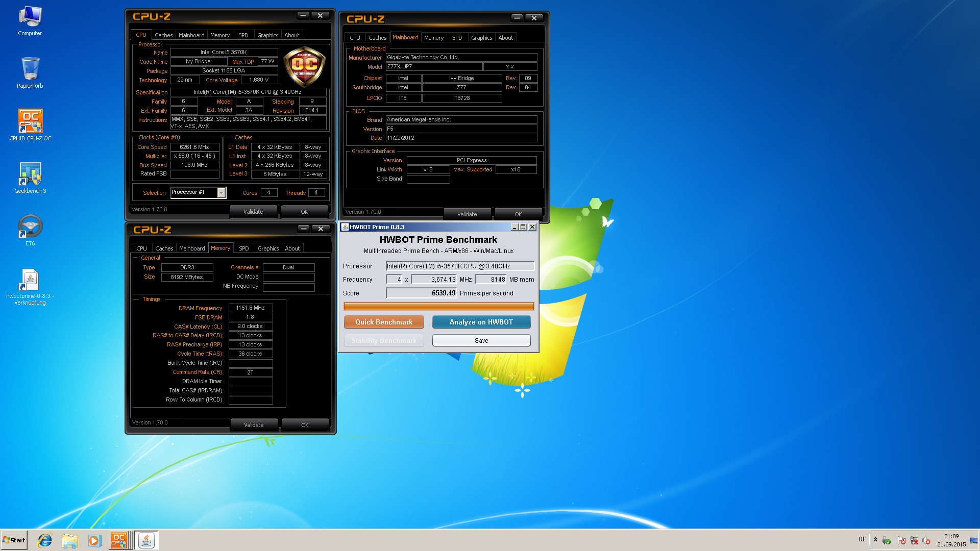Run the Quick Benchmark in HWBOT Prime
Image resolution: width=980 pixels, height=551 pixels.
tap(384, 322)
